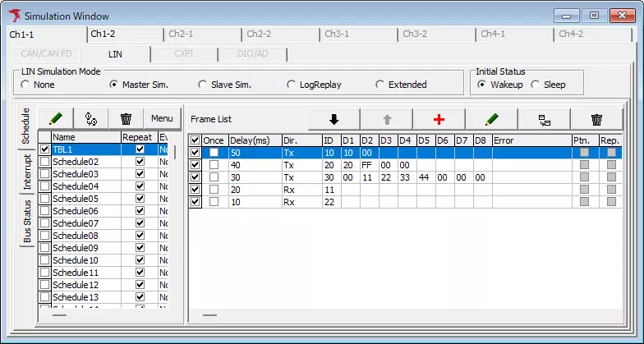Toggle Once checkbox for frame with delay 30
This screenshot has width=644, height=344.
click(214, 177)
